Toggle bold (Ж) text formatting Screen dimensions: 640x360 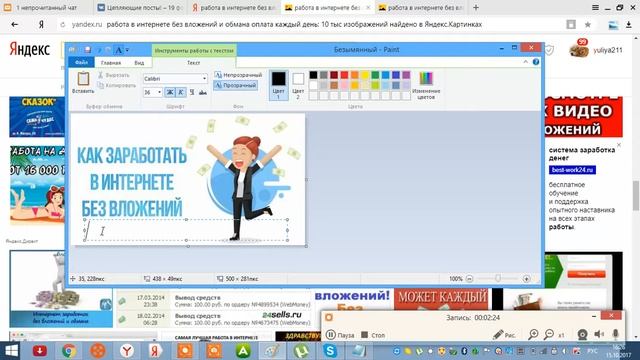170,92
